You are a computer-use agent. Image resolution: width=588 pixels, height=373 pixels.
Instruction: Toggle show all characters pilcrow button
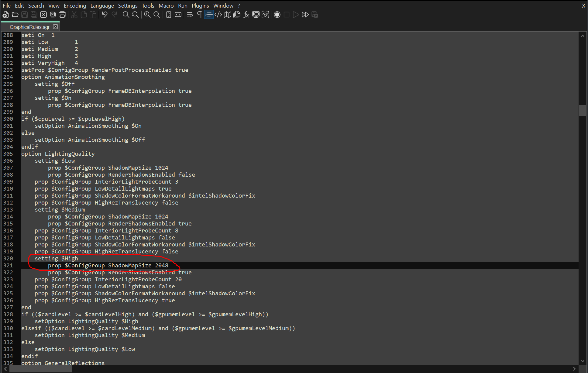pyautogui.click(x=199, y=15)
